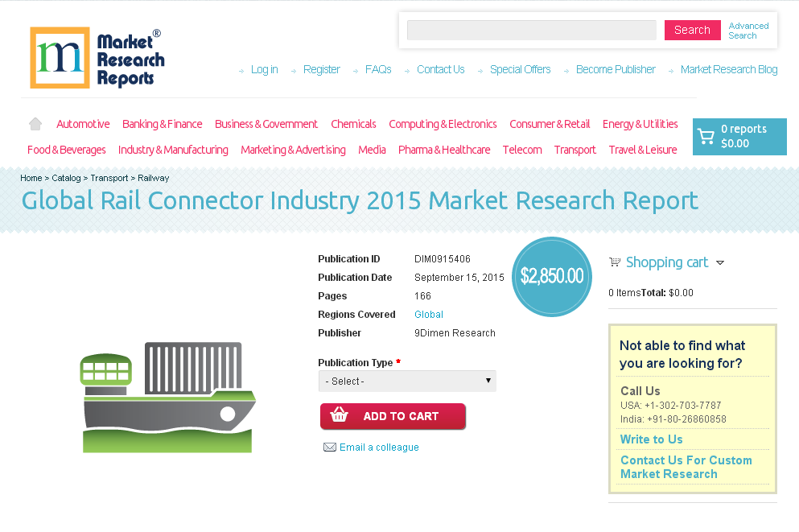
Task: Select the Business & Government category
Action: click(266, 124)
